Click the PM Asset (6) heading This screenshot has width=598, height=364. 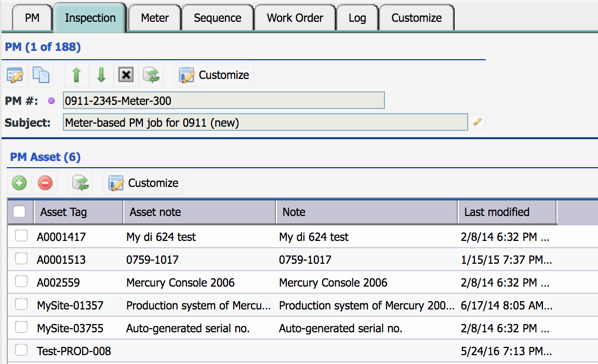tap(45, 157)
